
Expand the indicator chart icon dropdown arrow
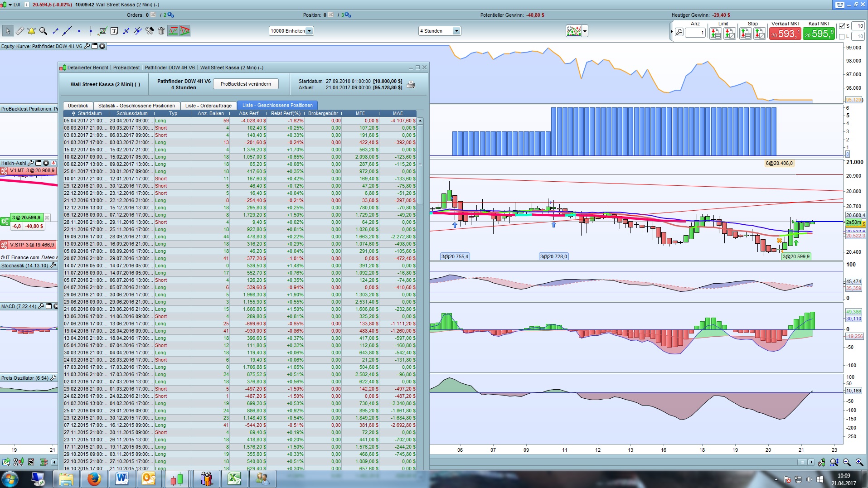point(585,31)
